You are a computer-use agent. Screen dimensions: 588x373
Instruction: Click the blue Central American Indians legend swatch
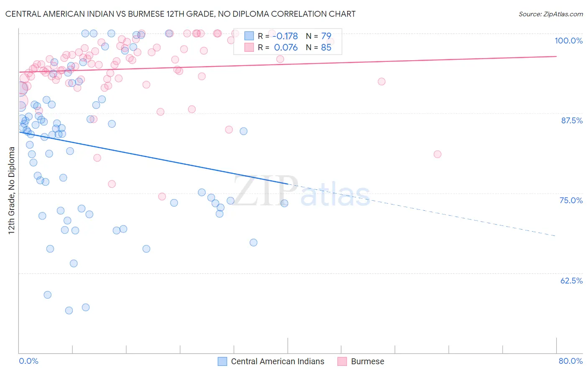(x=222, y=361)
